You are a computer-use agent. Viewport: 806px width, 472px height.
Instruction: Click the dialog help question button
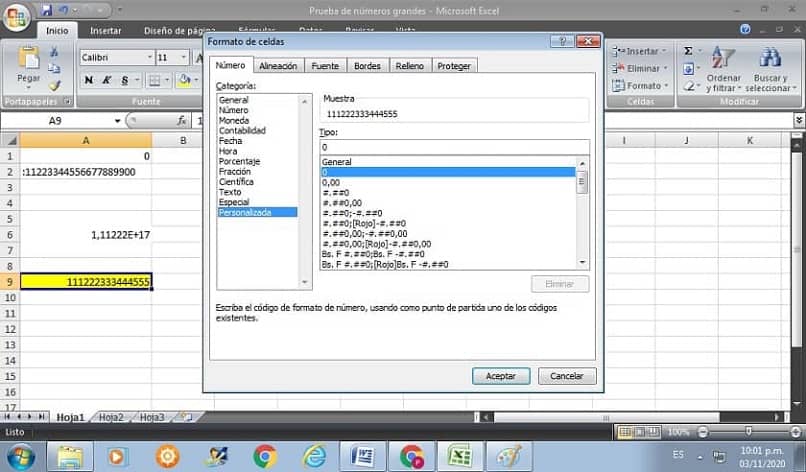562,41
